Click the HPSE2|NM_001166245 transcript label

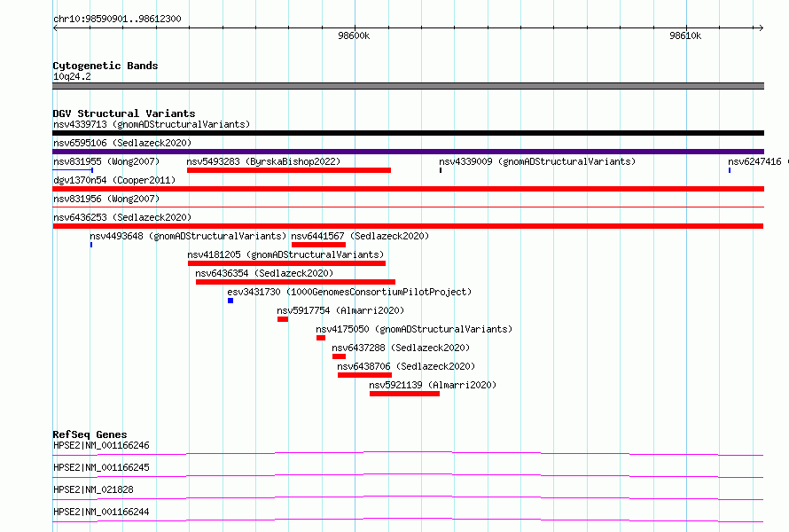pos(101,467)
